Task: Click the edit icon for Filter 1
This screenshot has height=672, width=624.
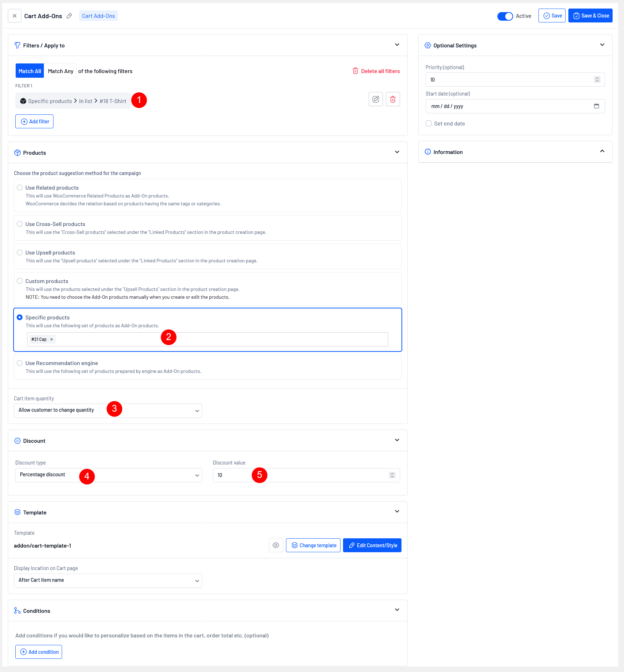Action: coord(375,99)
